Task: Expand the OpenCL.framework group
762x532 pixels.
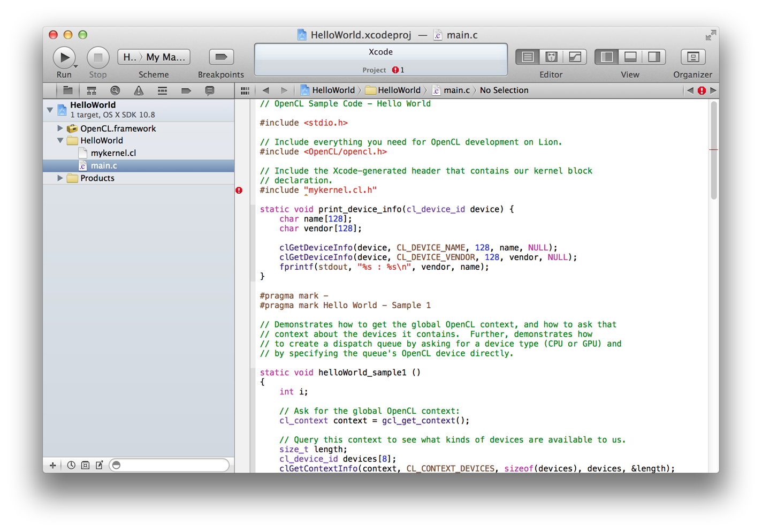Action: coord(60,128)
